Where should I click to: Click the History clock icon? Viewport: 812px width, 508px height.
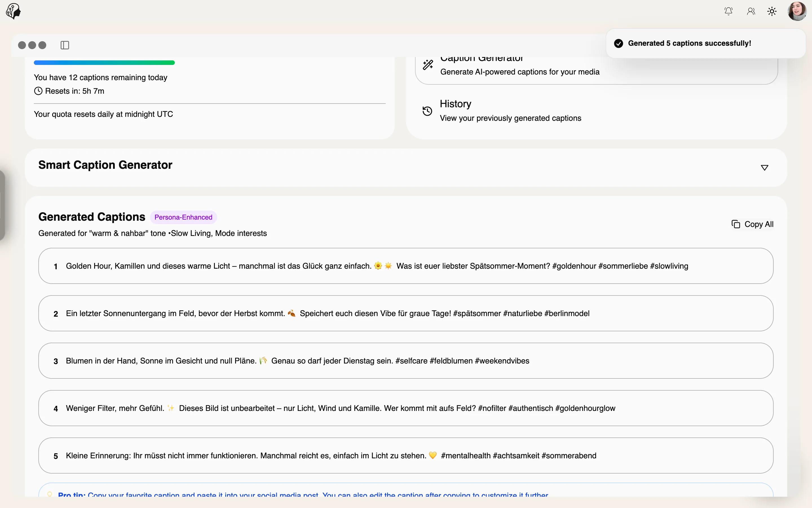[x=427, y=111]
